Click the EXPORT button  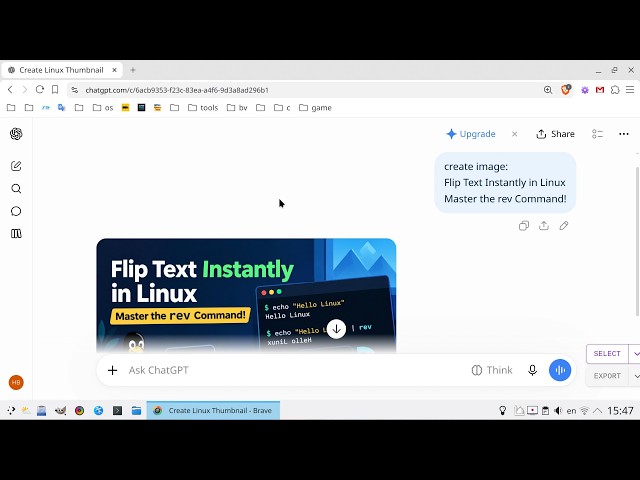coord(607,376)
